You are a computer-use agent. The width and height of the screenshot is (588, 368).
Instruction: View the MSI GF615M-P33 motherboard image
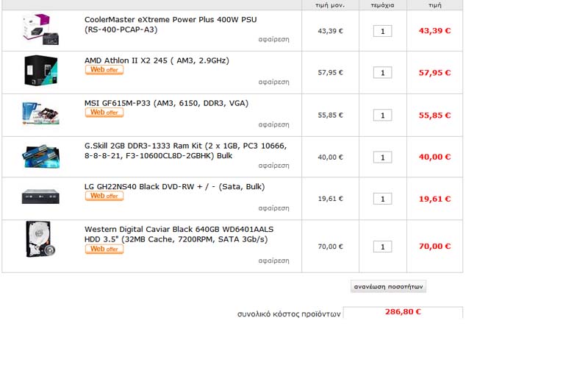(x=40, y=113)
